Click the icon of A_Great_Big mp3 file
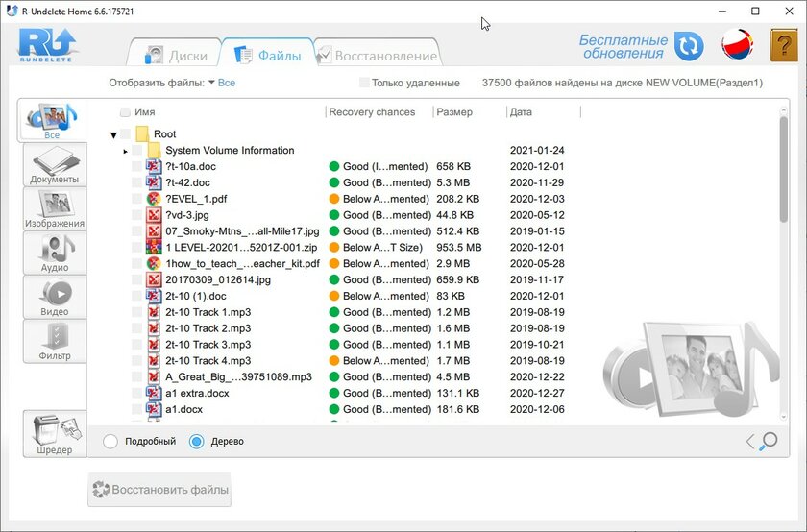The image size is (807, 532). [154, 377]
